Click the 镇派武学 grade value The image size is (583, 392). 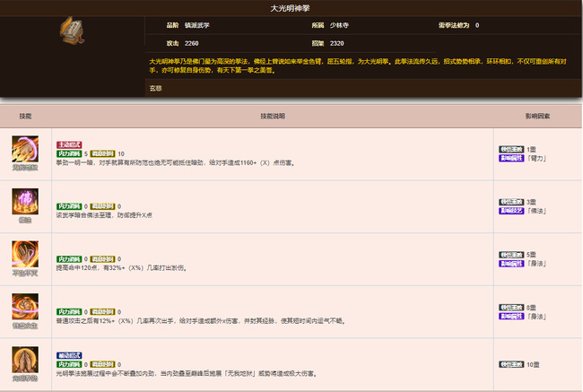pyautogui.click(x=198, y=25)
